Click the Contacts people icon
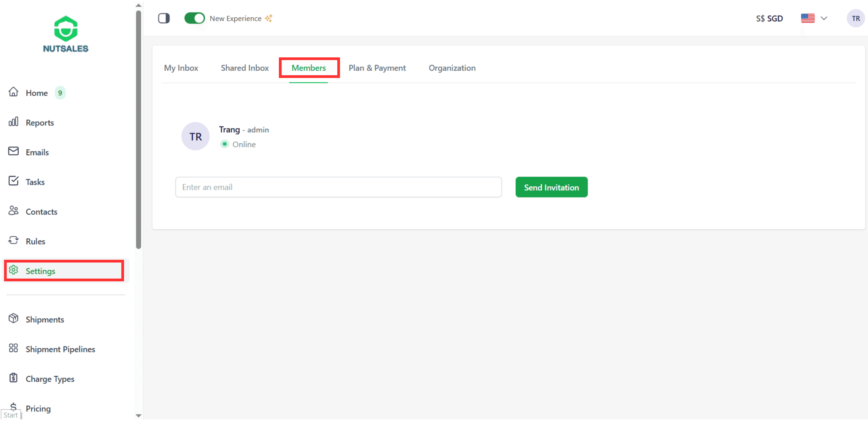The height and width of the screenshot is (424, 868). tap(13, 211)
